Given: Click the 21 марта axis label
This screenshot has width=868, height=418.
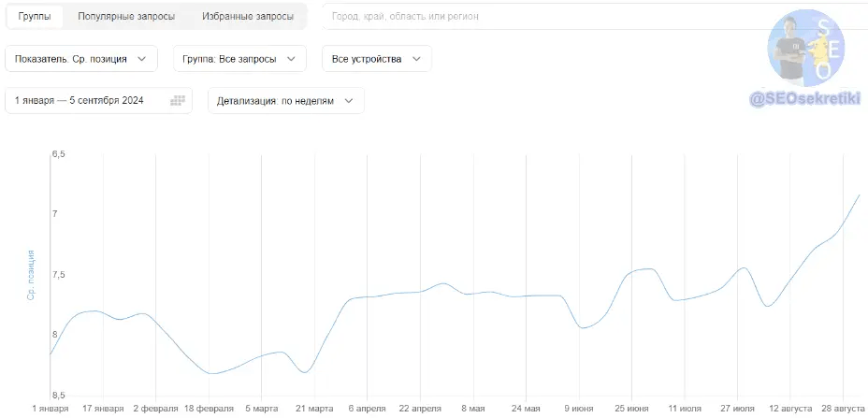Looking at the screenshot, I should click(x=314, y=409).
